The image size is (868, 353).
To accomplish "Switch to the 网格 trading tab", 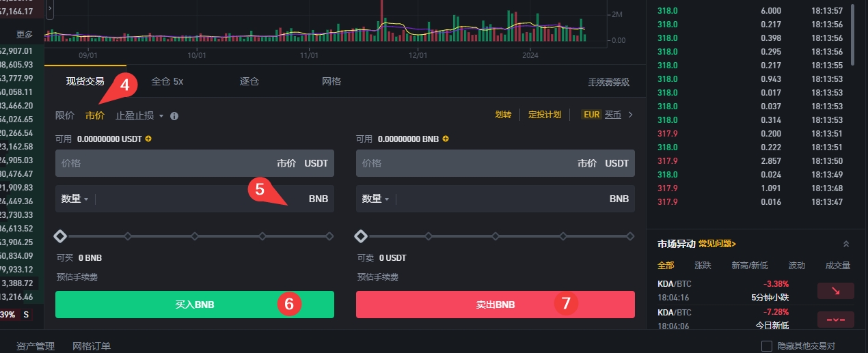I will [x=331, y=81].
